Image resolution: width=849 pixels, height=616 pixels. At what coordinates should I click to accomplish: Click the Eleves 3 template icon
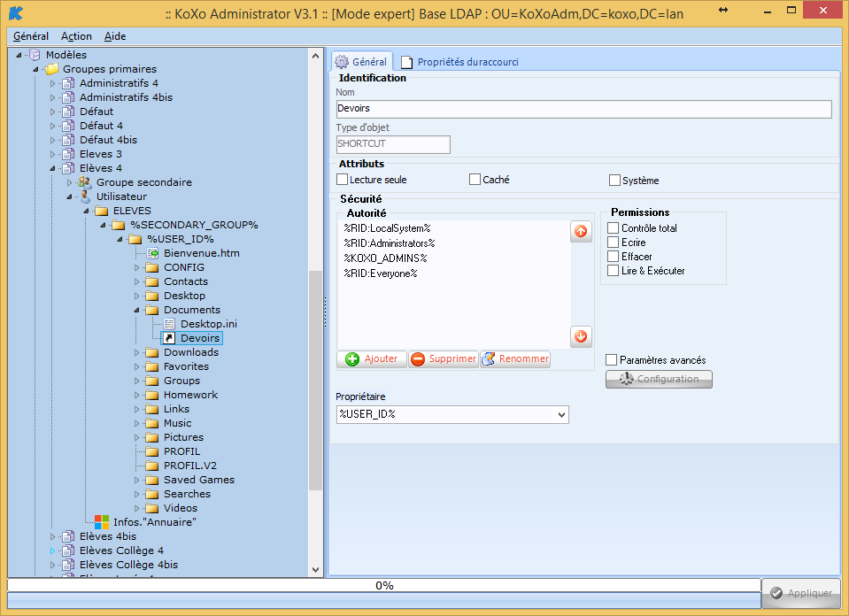pos(68,154)
